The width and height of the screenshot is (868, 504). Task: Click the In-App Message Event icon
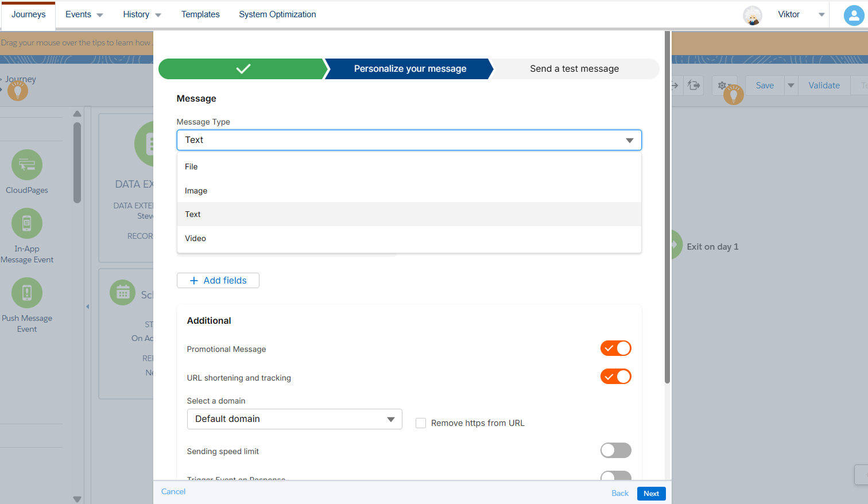26,223
